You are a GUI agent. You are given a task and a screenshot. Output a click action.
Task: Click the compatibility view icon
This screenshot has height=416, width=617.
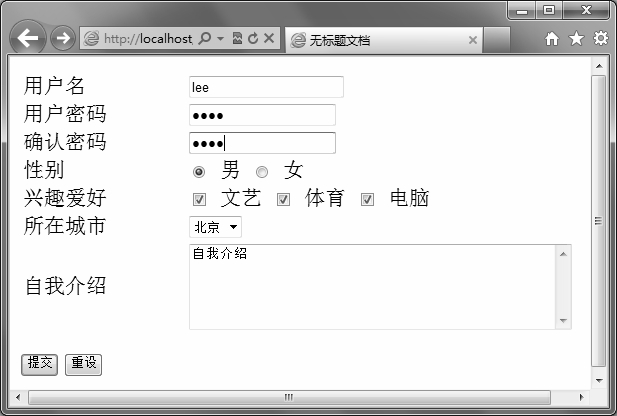pos(237,38)
